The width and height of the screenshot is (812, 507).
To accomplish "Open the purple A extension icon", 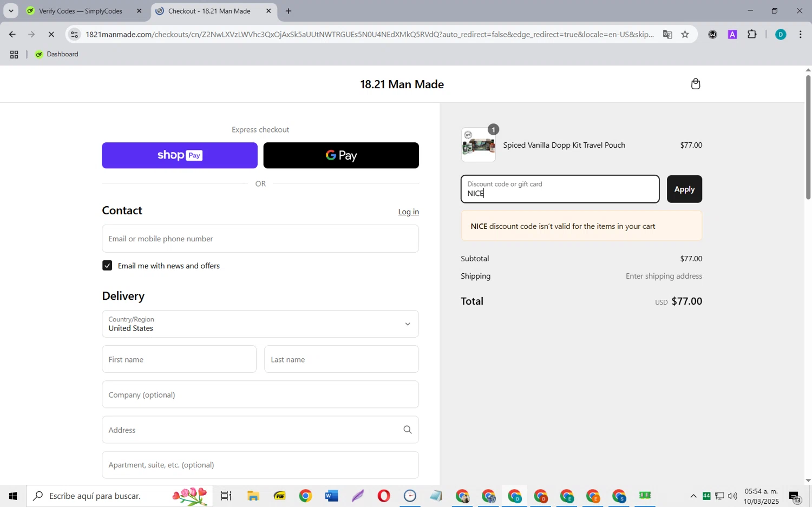I will tap(732, 35).
